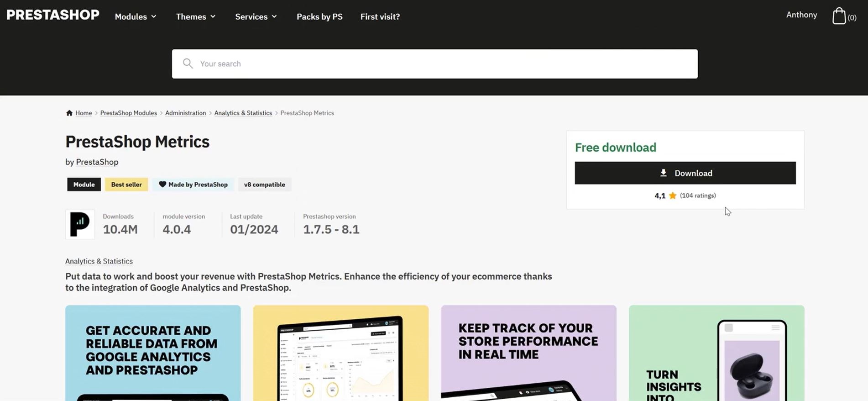Click the last update 01/2024 value
Image resolution: width=868 pixels, height=401 pixels.
click(x=254, y=229)
